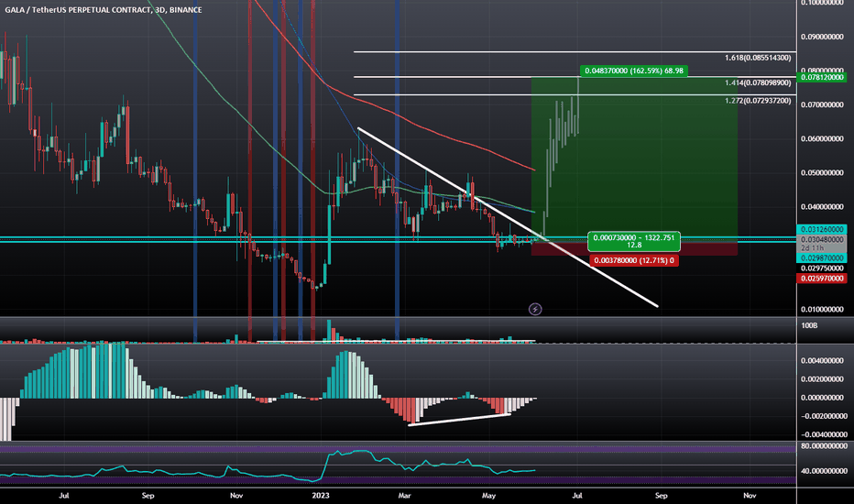The image size is (854, 504).
Task: Select the red stop-loss zone of the position
Action: pos(634,249)
